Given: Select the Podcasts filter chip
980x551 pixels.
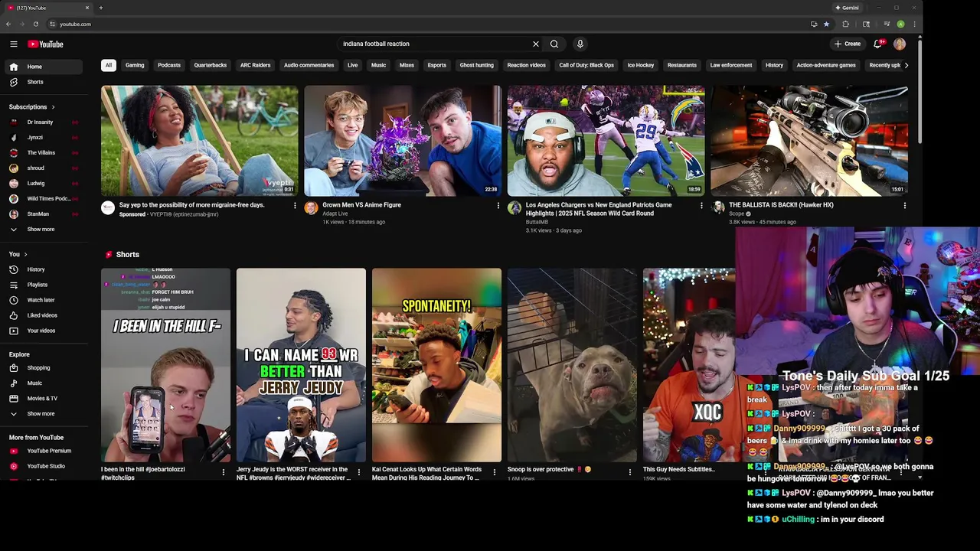Looking at the screenshot, I should pyautogui.click(x=169, y=65).
